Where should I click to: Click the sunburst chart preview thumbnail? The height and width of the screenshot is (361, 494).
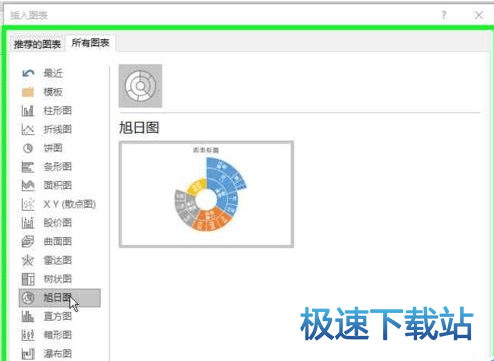[x=206, y=194]
